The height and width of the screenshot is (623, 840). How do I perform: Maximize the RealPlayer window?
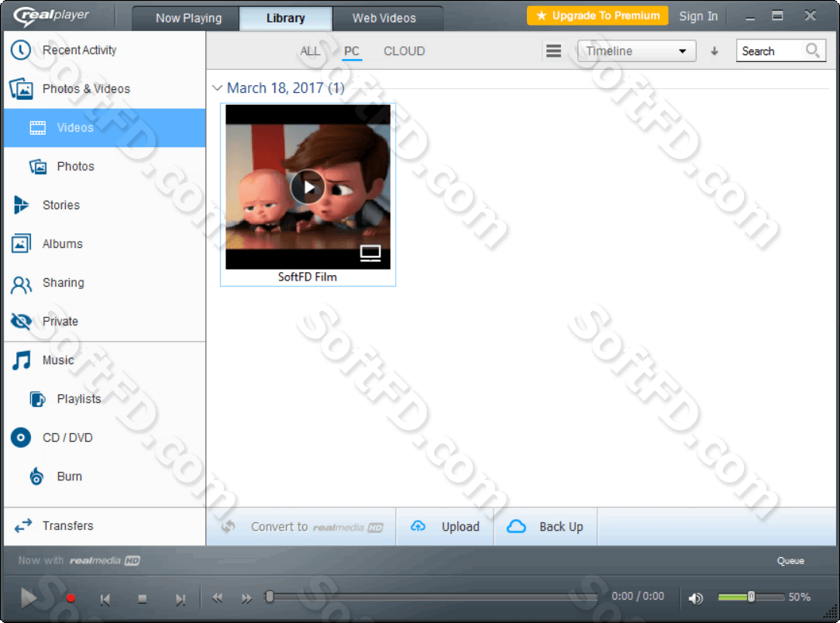(777, 15)
